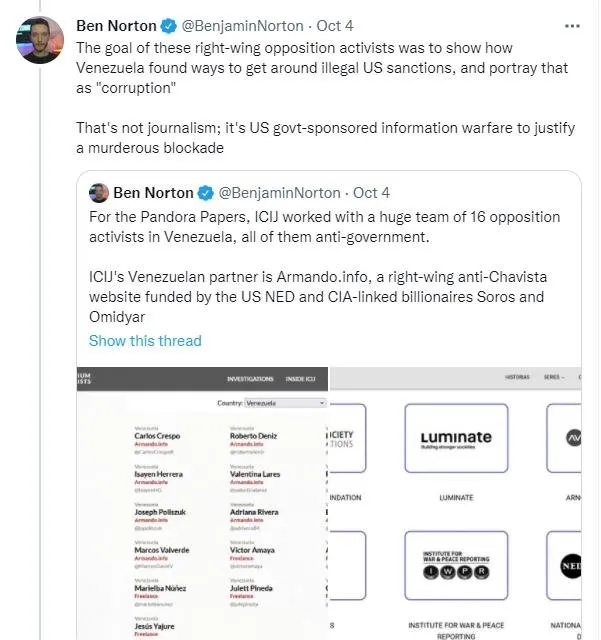Click Ben Norton's name in the quoted tweet
The width and height of the screenshot is (601, 640).
[x=152, y=193]
